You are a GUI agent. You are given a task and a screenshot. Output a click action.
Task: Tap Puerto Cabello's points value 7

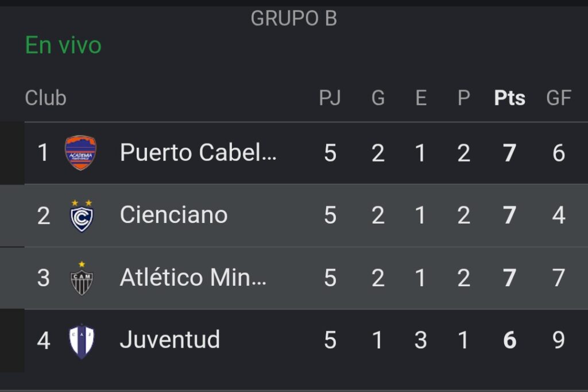509,153
